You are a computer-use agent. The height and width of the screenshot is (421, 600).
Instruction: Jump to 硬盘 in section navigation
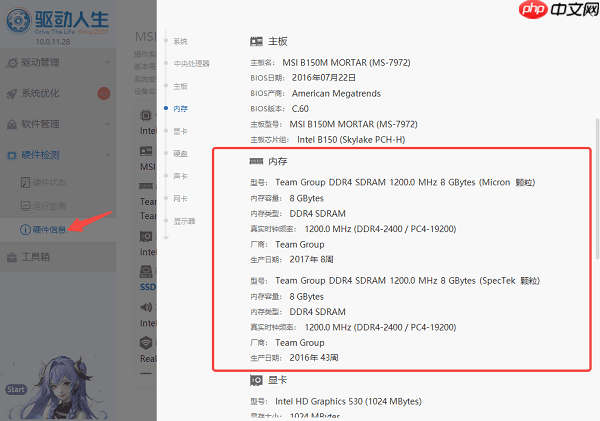click(180, 153)
